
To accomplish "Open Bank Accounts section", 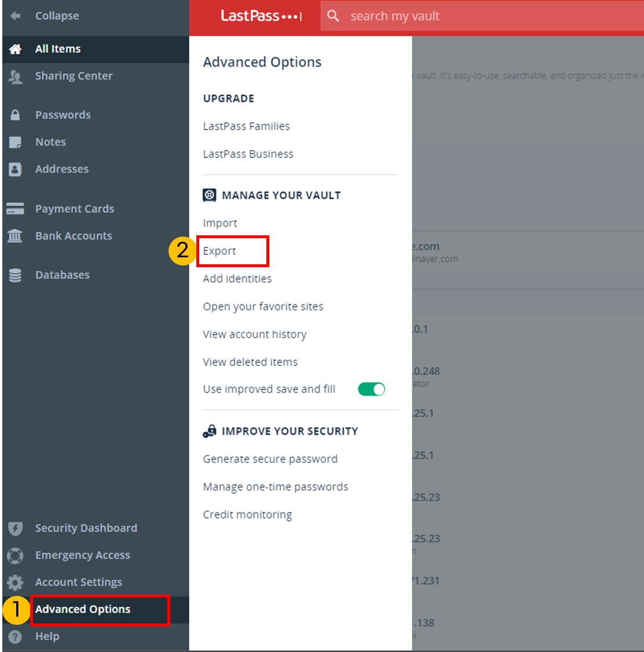I will tap(74, 236).
